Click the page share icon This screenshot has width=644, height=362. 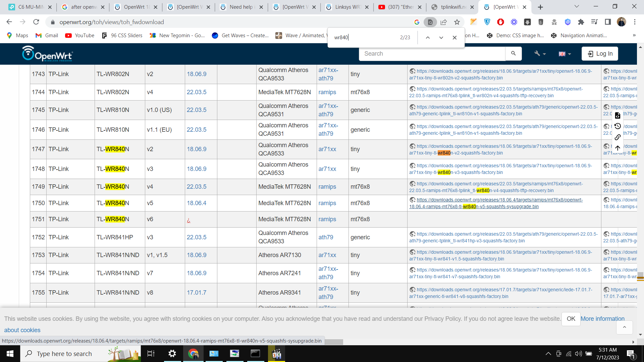443,22
